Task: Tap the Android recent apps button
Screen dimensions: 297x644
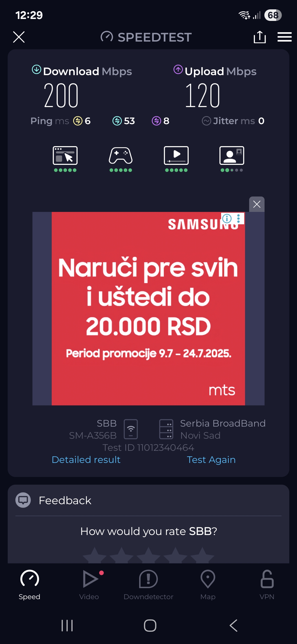Action: coord(67,626)
